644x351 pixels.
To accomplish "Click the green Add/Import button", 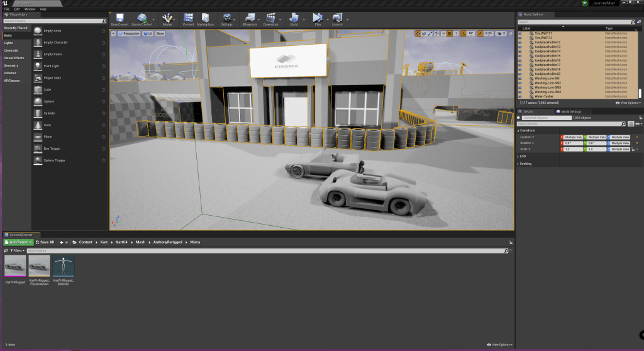I will [18, 242].
